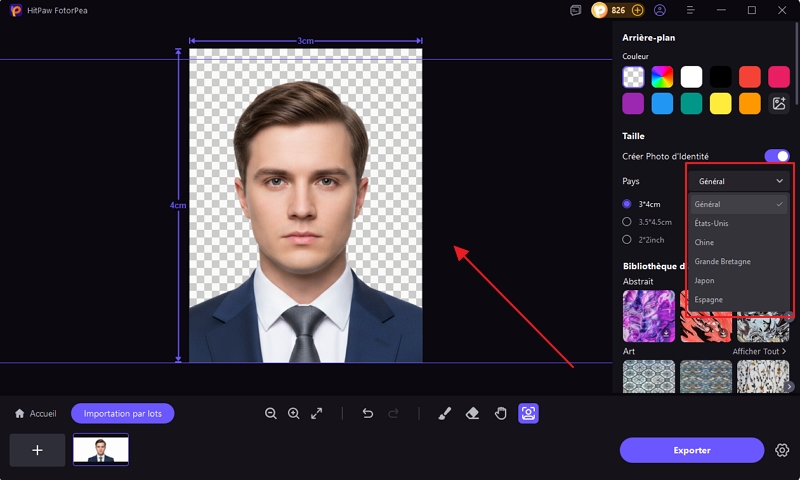The image size is (800, 480).
Task: Undo the last action
Action: tap(367, 413)
